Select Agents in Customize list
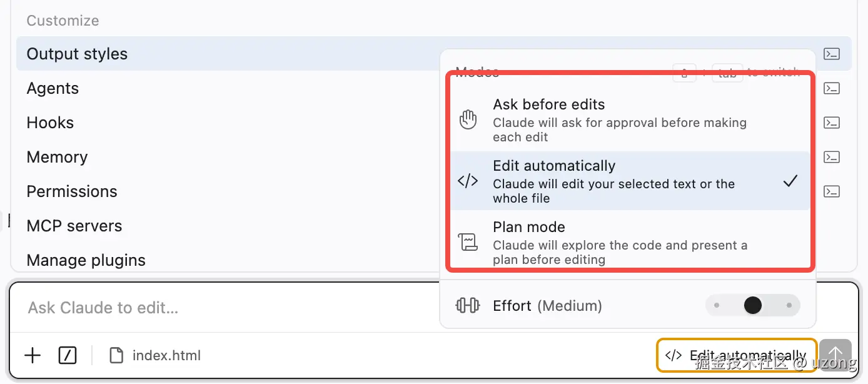This screenshot has width=868, height=384. (x=53, y=88)
